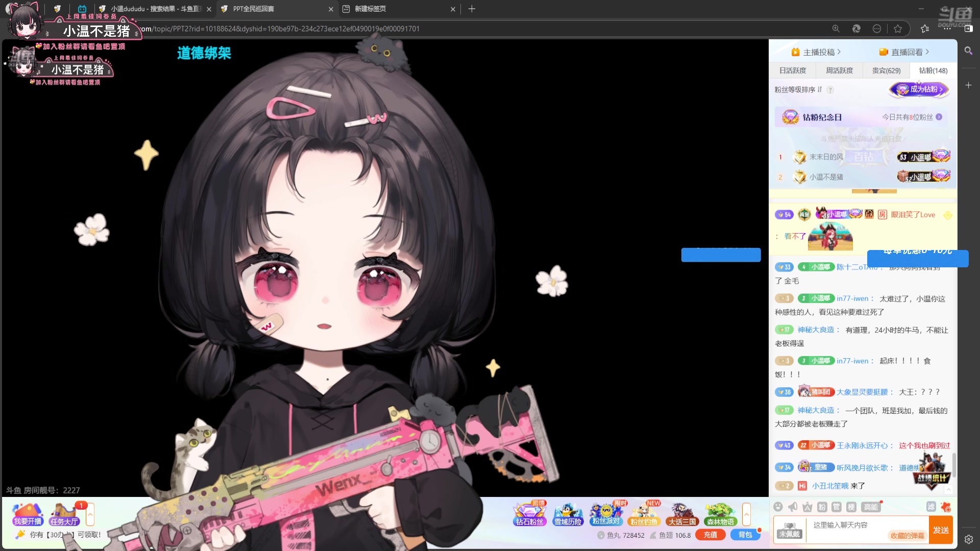Image resolution: width=980 pixels, height=551 pixels.
Task: Click username 小丑北笙哦 in chat
Action: click(x=830, y=486)
